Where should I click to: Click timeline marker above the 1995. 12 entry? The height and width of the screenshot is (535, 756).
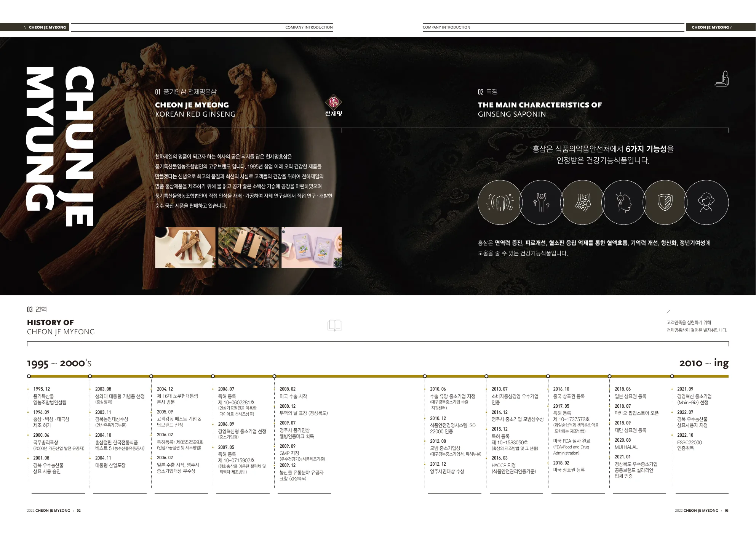point(29,376)
